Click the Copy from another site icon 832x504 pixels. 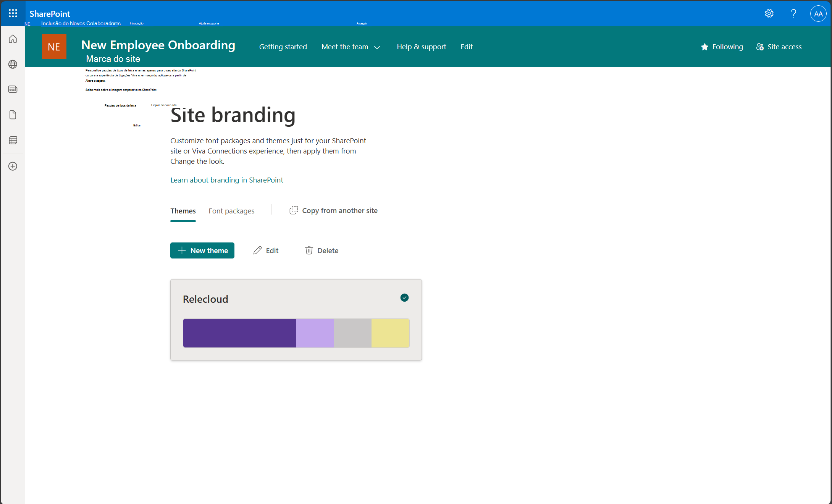293,210
